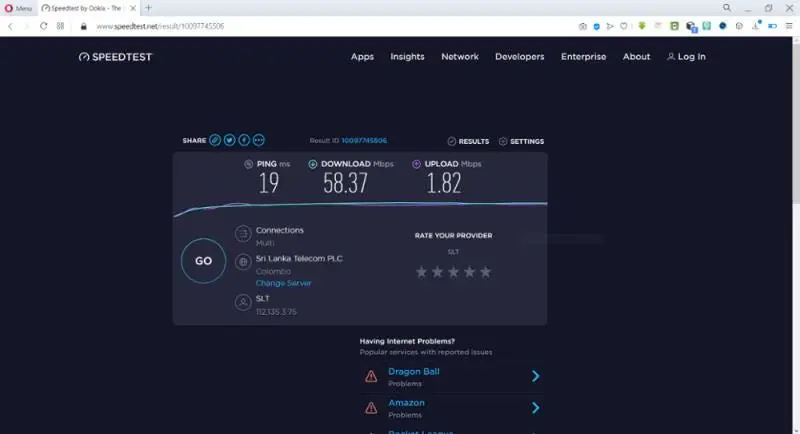Go back to previous page

click(10, 26)
